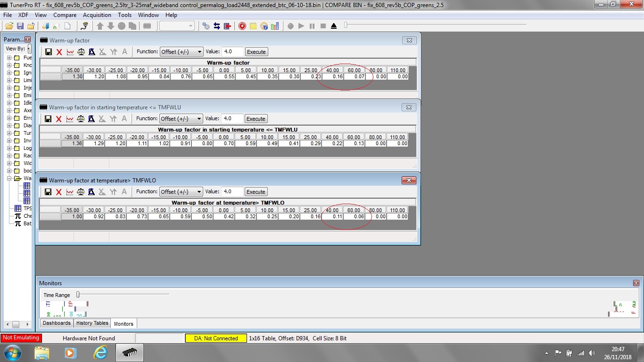The image size is (644, 362).
Task: Expand the Idle folder in parameter tree
Action: click(9, 103)
